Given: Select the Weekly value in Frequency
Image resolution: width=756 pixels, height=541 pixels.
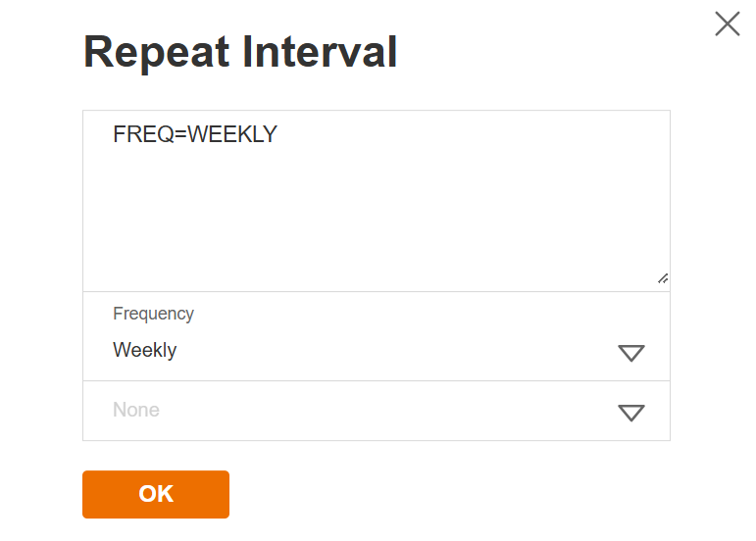Looking at the screenshot, I should point(145,350).
